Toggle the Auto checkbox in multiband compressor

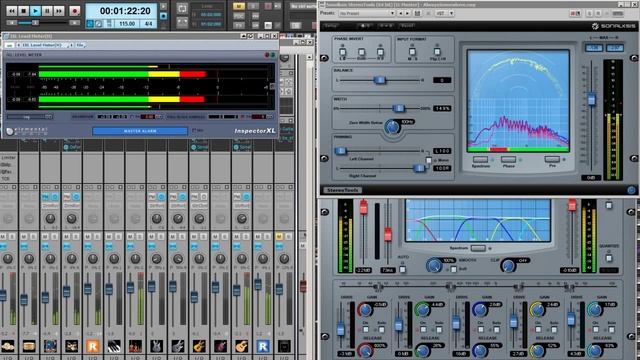[402, 269]
